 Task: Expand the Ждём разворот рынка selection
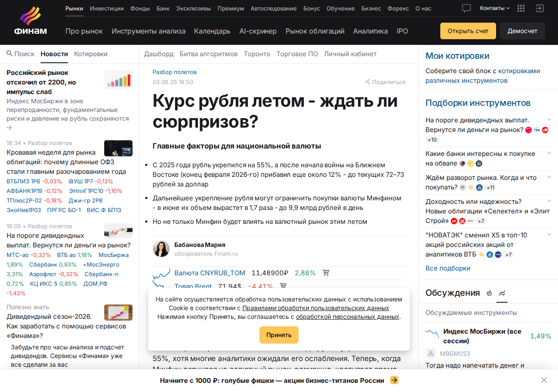point(549,177)
